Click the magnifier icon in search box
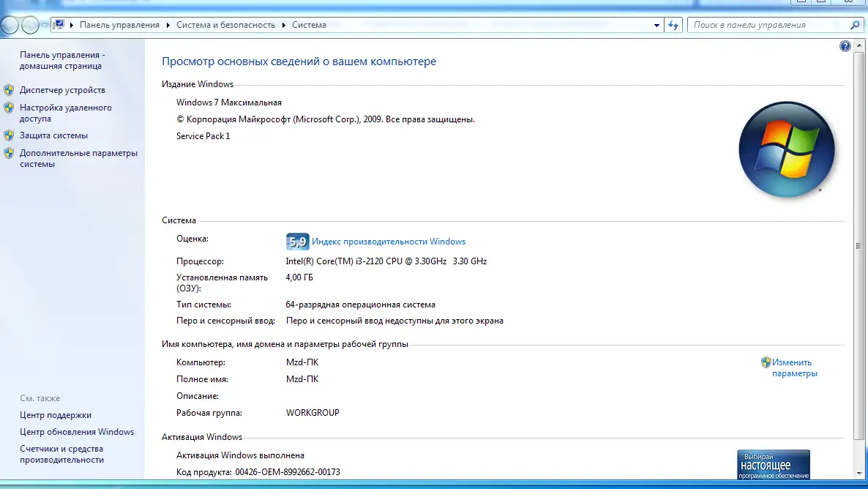Image resolution: width=868 pixels, height=489 pixels. point(854,25)
